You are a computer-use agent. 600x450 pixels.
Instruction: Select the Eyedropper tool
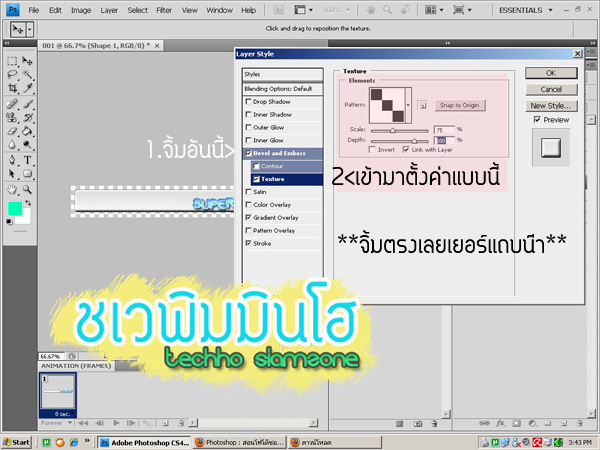coord(27,88)
